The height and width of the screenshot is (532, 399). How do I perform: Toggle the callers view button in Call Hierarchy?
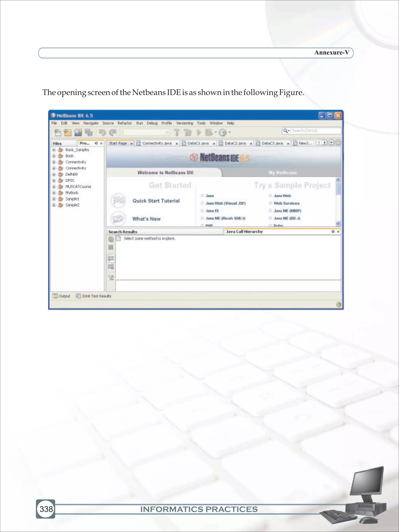pyautogui.click(x=111, y=259)
